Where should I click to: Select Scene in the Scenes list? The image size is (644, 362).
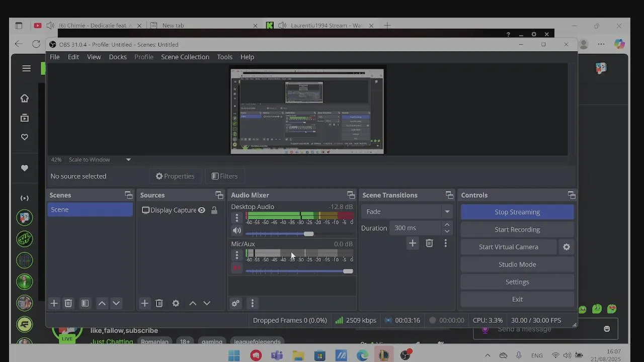(90, 210)
